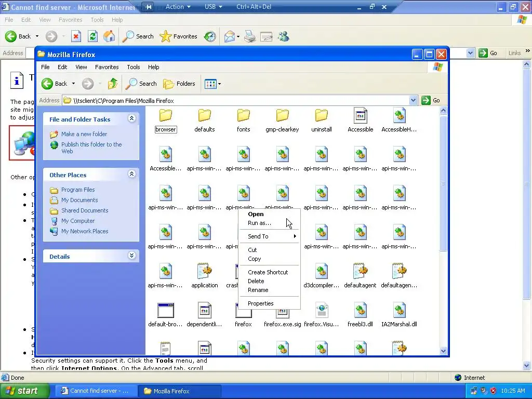
Task: Open Action dropdown in remote console bar
Action: click(178, 6)
